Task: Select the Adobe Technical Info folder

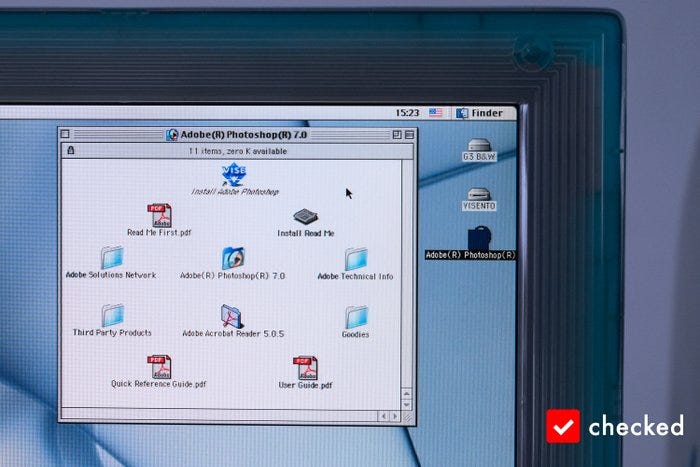Action: click(356, 259)
